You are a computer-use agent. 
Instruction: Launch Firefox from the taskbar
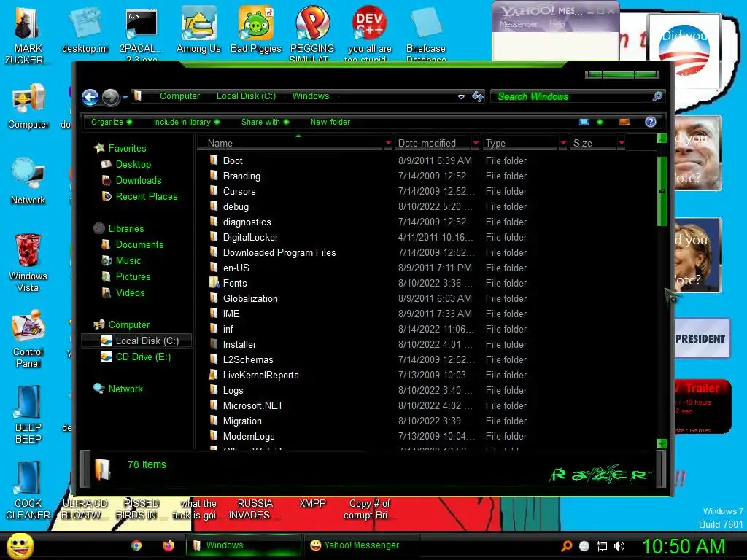point(169,545)
